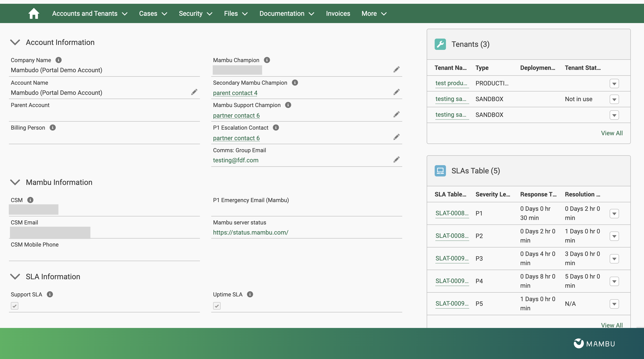Edit Comms Group Email via pencil icon
Viewport: 644px width, 359px height.
[397, 160]
